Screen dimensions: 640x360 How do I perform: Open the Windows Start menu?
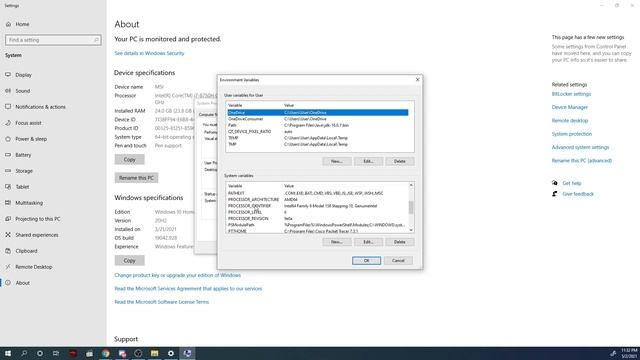[8, 353]
